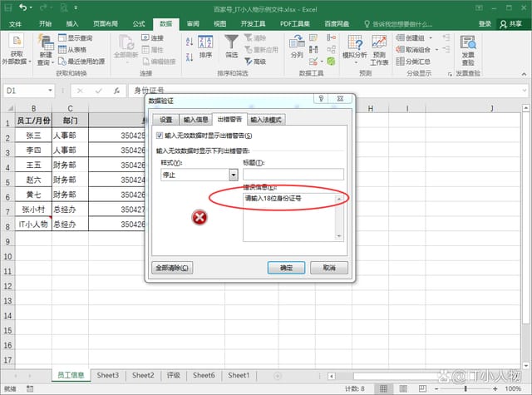
Task: Sort ascending with the A-Z icon
Action: pos(190,42)
